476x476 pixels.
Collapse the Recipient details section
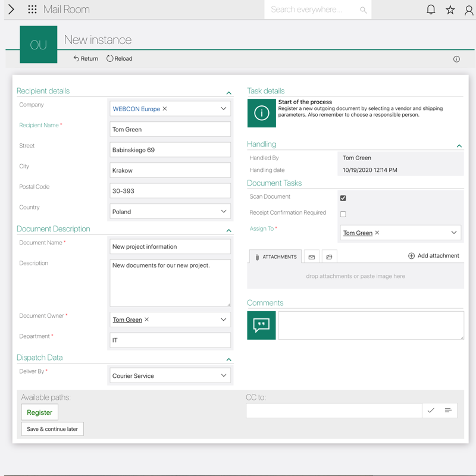[228, 93]
